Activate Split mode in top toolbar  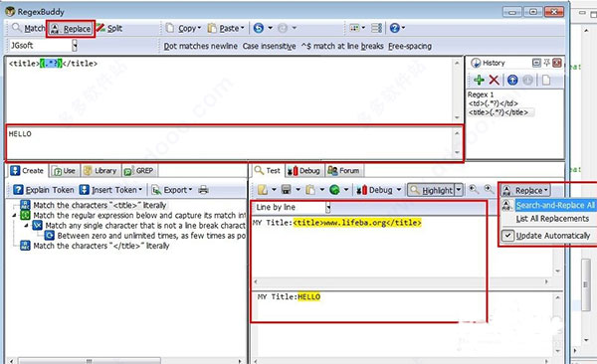coord(108,28)
